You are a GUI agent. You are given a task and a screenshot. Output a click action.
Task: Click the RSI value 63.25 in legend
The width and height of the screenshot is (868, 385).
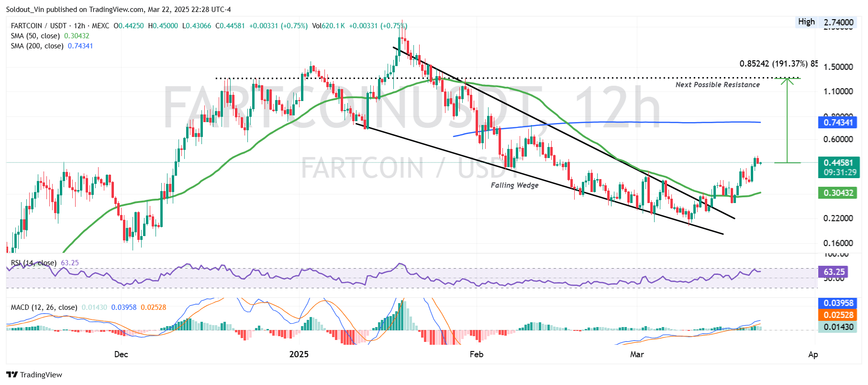tap(70, 263)
